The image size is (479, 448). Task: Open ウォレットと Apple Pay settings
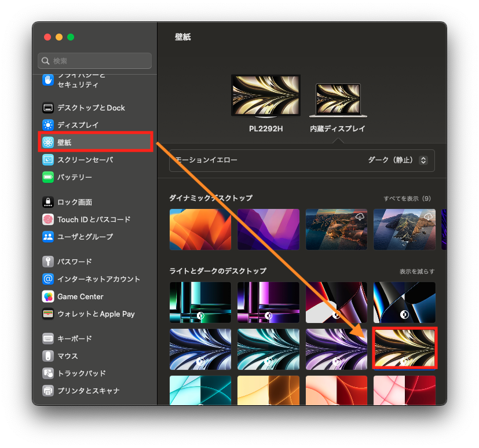coord(88,314)
